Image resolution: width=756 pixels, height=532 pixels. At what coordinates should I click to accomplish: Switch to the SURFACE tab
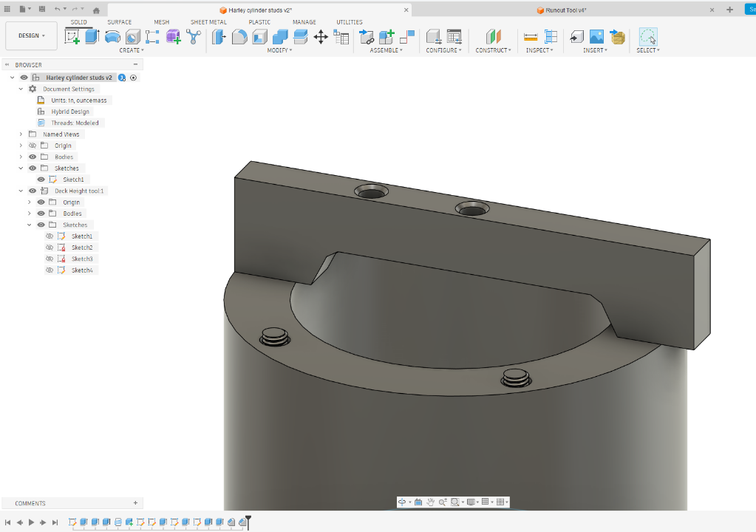coord(120,22)
